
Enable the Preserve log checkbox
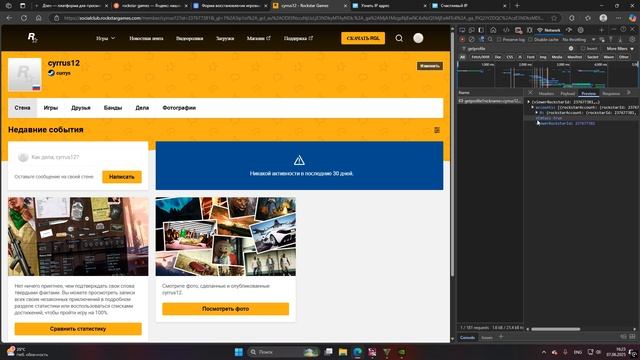[499, 40]
